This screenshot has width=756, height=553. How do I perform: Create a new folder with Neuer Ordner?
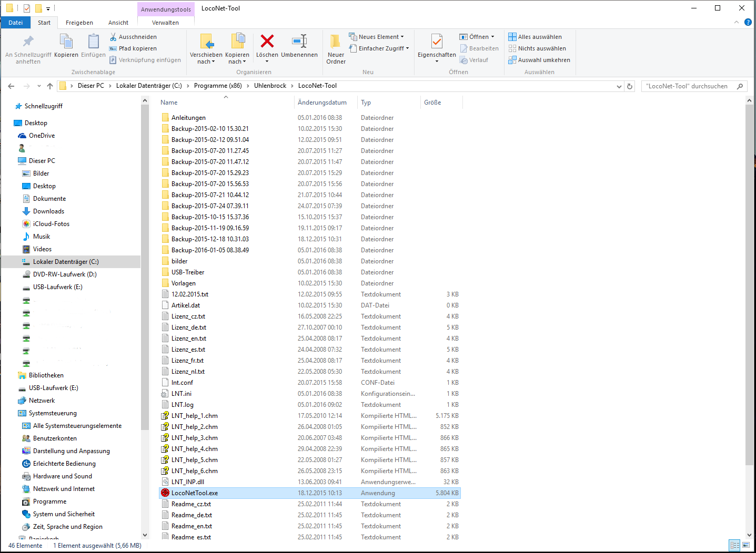click(x=336, y=49)
